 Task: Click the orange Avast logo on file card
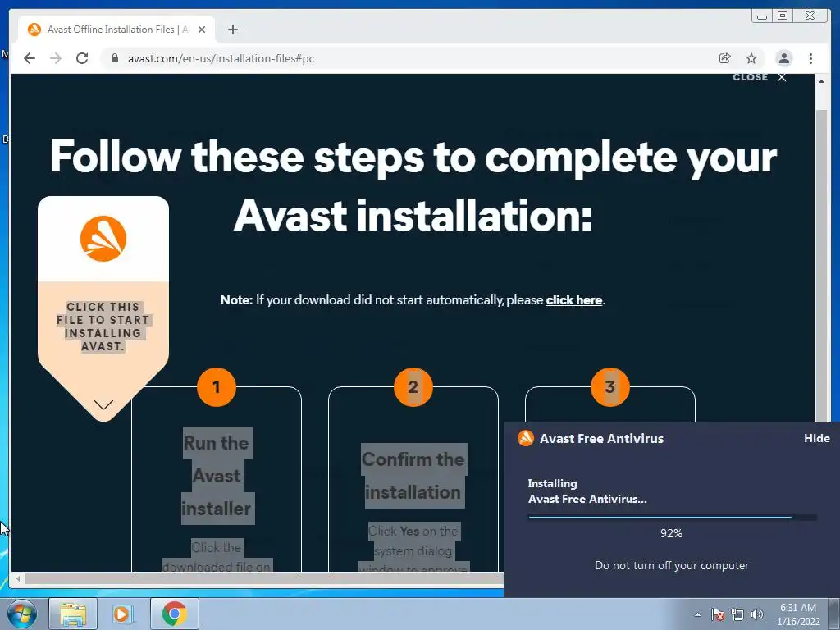pos(103,239)
